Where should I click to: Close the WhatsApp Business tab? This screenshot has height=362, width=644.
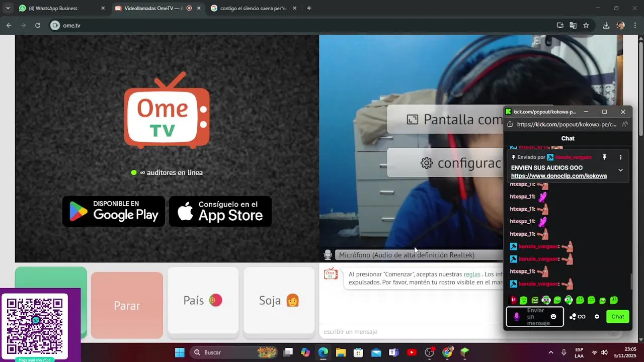103,8
